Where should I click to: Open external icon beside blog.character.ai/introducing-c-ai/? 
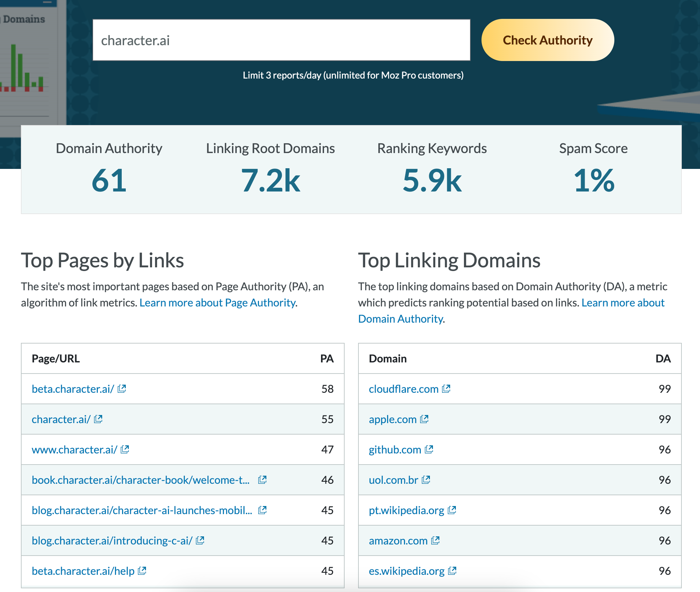[x=200, y=540]
